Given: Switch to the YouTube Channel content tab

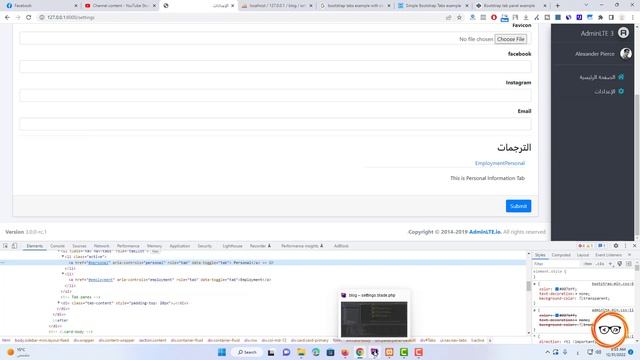Looking at the screenshot, I should (120, 6).
